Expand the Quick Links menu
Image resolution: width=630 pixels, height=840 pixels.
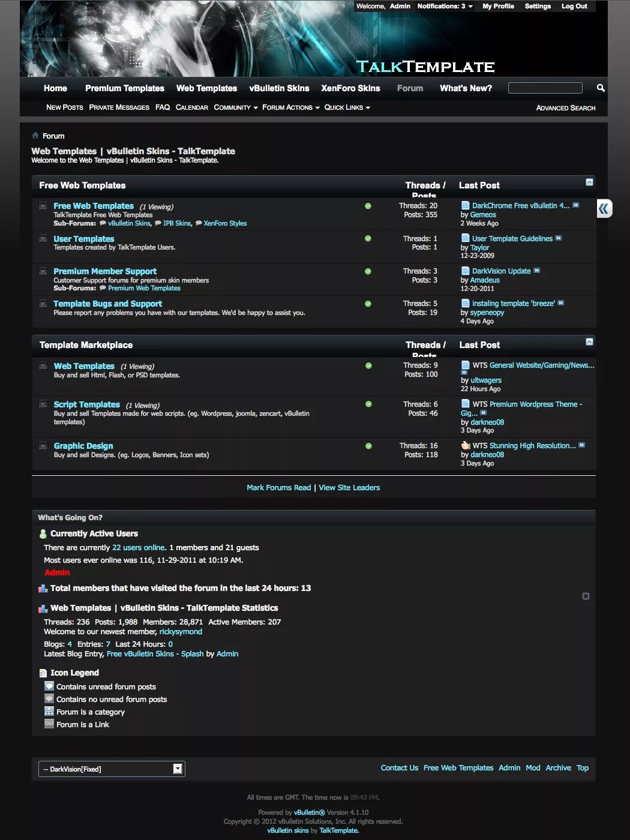347,107
